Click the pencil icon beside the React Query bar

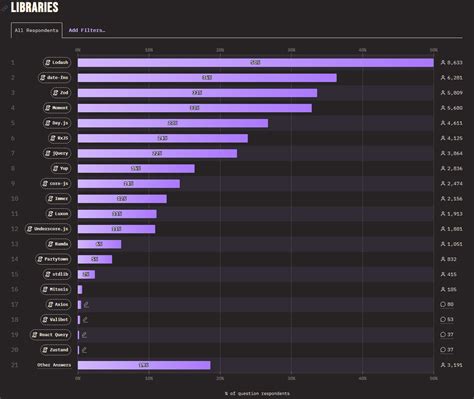pos(84,335)
